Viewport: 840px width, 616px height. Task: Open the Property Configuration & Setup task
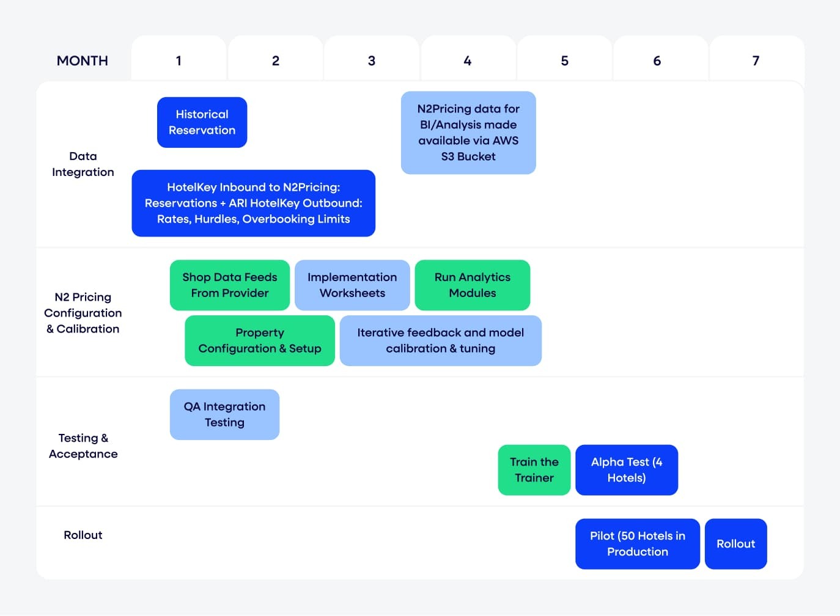(x=259, y=340)
